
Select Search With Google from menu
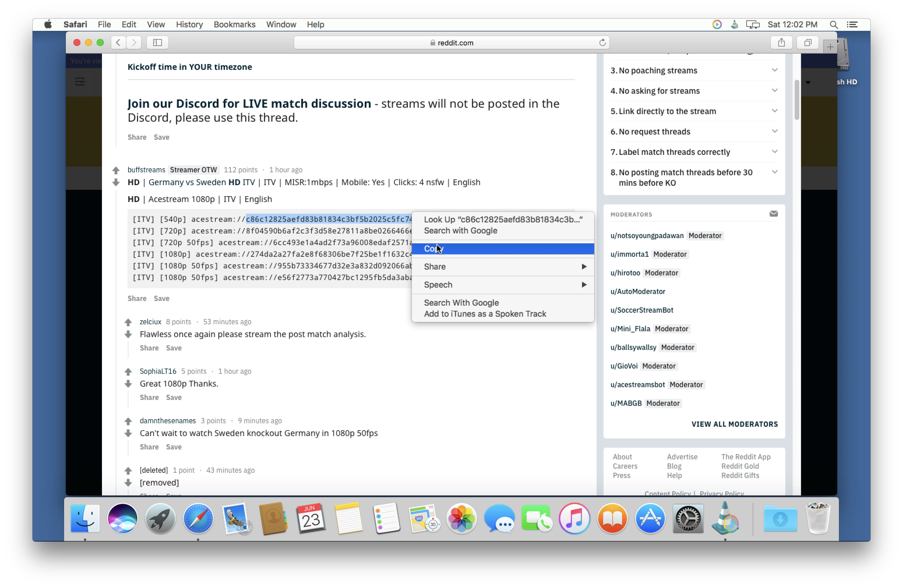(x=461, y=302)
